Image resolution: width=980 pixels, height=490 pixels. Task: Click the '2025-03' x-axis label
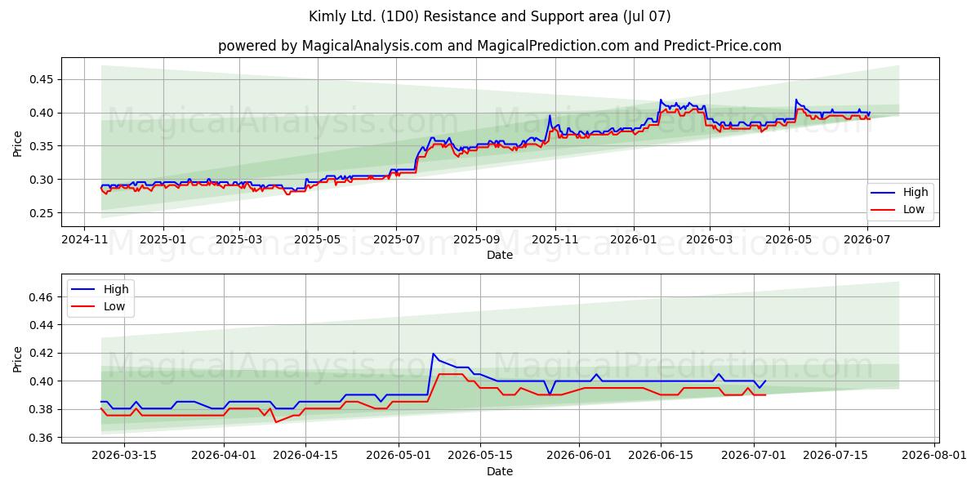coord(238,239)
